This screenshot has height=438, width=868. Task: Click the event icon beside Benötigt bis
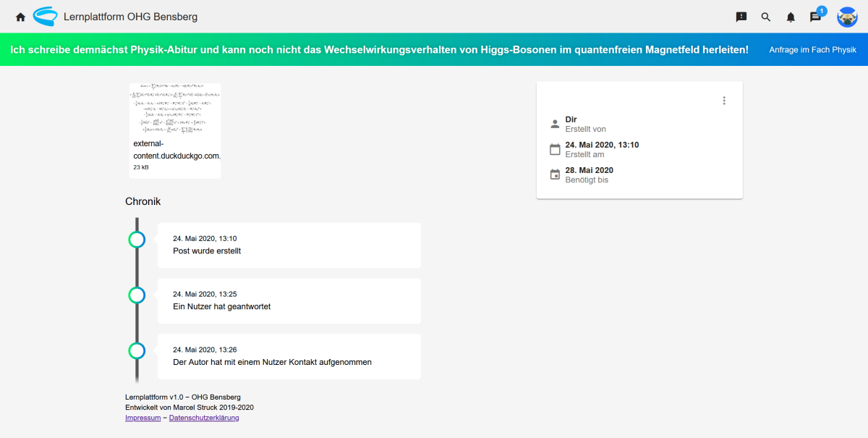[555, 174]
